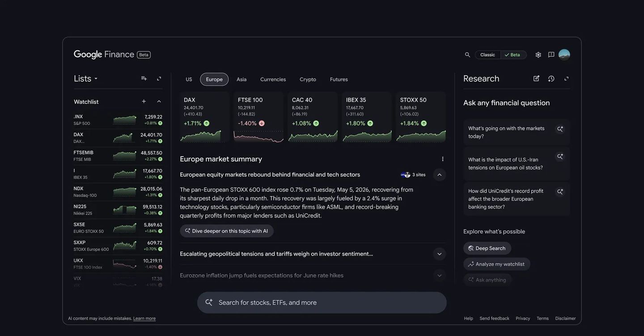Select the Crypto tab
Screen dimensions: 644x336
(x=308, y=80)
